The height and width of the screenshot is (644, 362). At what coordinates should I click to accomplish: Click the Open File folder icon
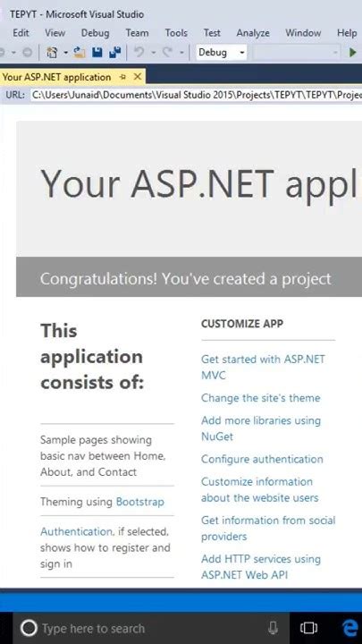(x=80, y=53)
